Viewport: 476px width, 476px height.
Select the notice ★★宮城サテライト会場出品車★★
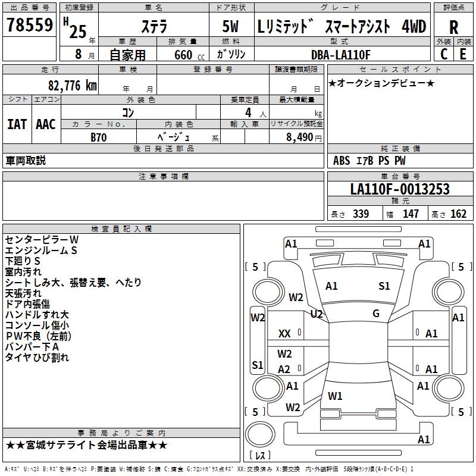pos(86,445)
